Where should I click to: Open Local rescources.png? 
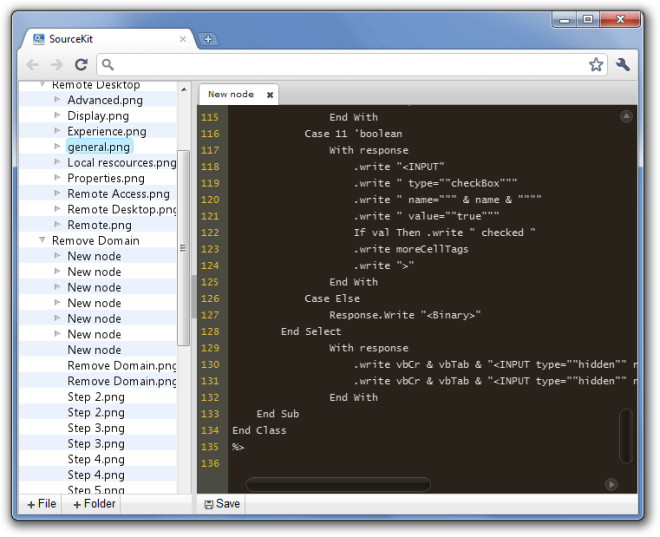pos(122,162)
